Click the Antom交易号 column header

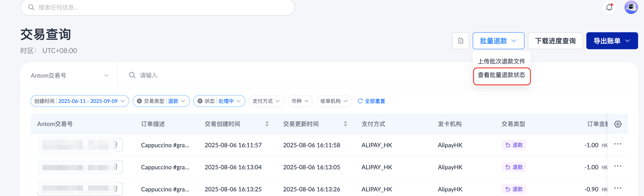point(55,124)
